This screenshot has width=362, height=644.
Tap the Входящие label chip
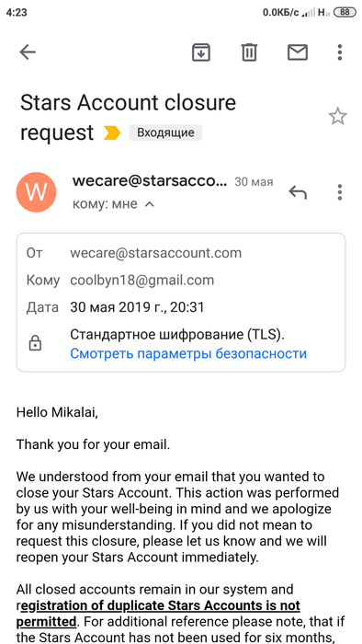(165, 132)
